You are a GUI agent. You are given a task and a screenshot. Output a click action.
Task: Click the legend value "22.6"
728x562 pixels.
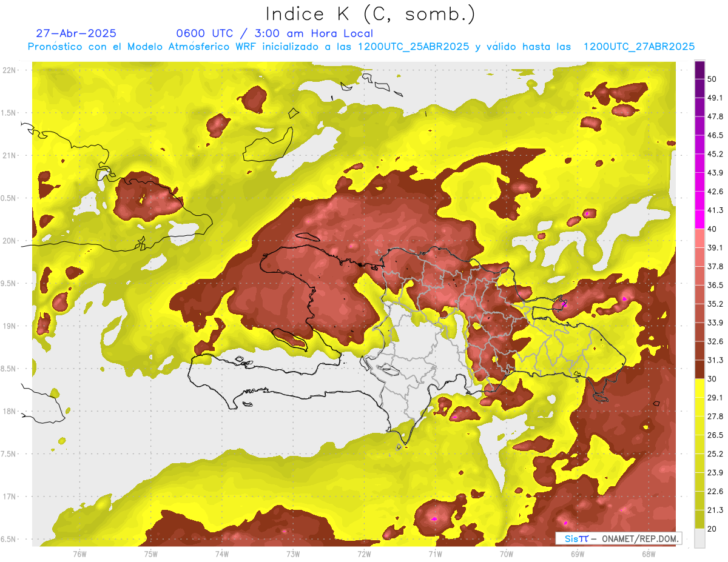[715, 492]
